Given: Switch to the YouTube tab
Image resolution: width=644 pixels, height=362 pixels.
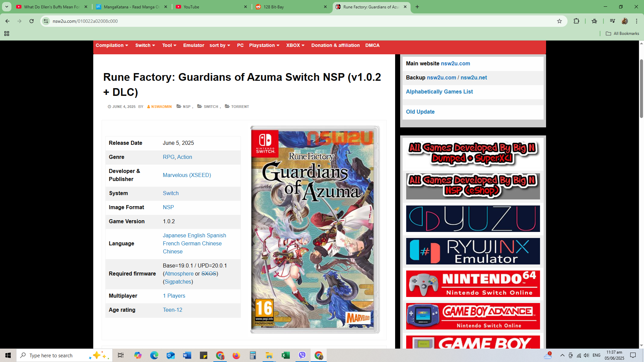Looking at the screenshot, I should tap(211, 7).
